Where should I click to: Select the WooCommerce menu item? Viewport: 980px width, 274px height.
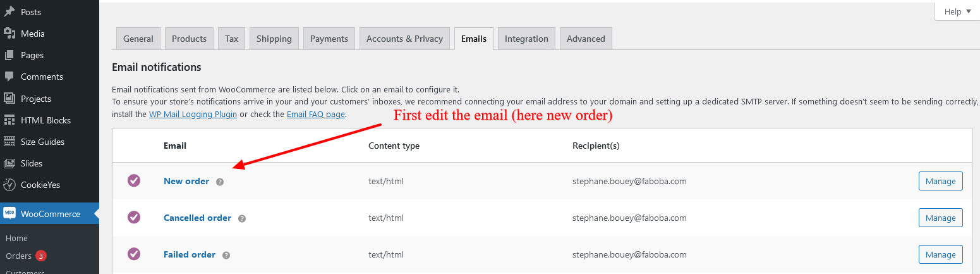[x=49, y=214]
